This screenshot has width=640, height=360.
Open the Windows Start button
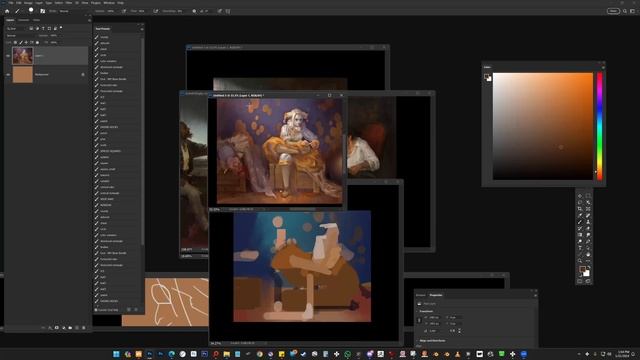[116, 354]
